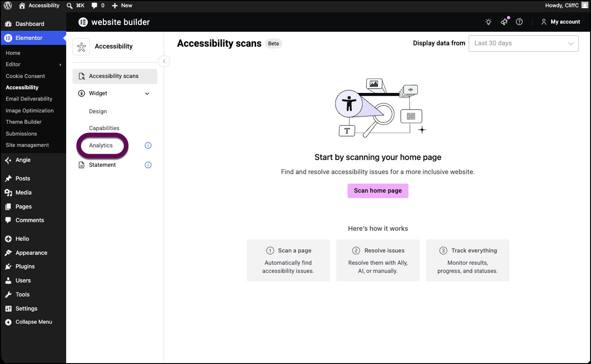
Task: Open the megaphone What's New icon
Action: (504, 22)
